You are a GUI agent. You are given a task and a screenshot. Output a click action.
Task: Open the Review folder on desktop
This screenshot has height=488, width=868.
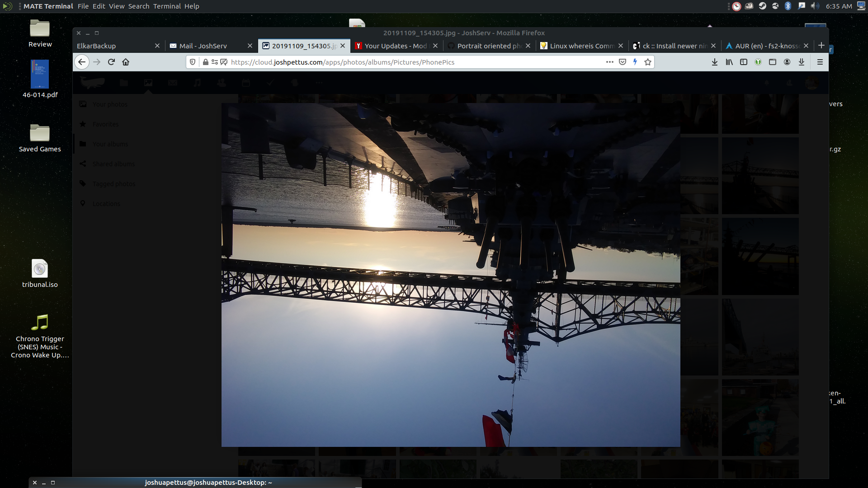pos(40,33)
